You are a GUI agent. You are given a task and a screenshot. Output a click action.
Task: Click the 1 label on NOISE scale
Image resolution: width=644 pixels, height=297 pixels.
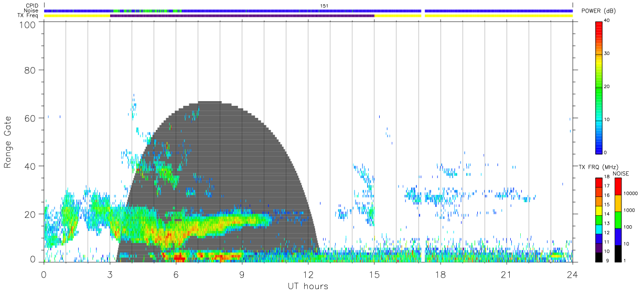pyautogui.click(x=624, y=260)
